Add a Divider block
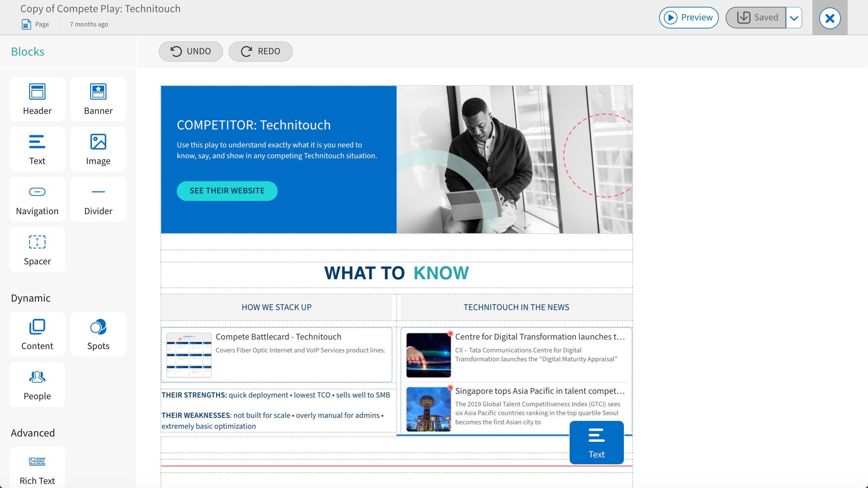868x488 pixels. 98,199
